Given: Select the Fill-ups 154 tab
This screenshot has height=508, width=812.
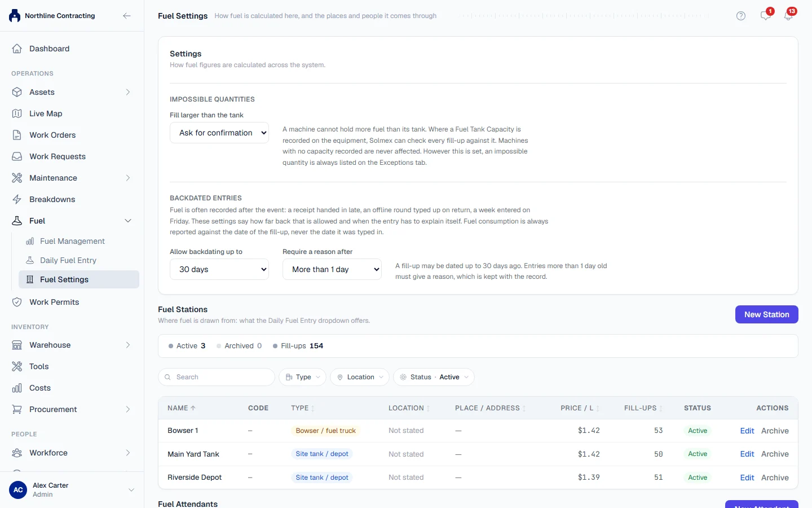Looking at the screenshot, I should click(298, 346).
